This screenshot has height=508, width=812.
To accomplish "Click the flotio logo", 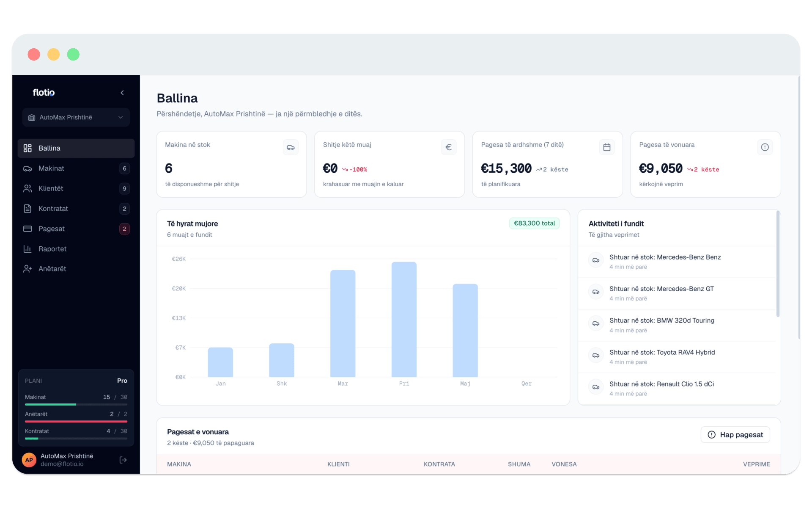I will (44, 92).
